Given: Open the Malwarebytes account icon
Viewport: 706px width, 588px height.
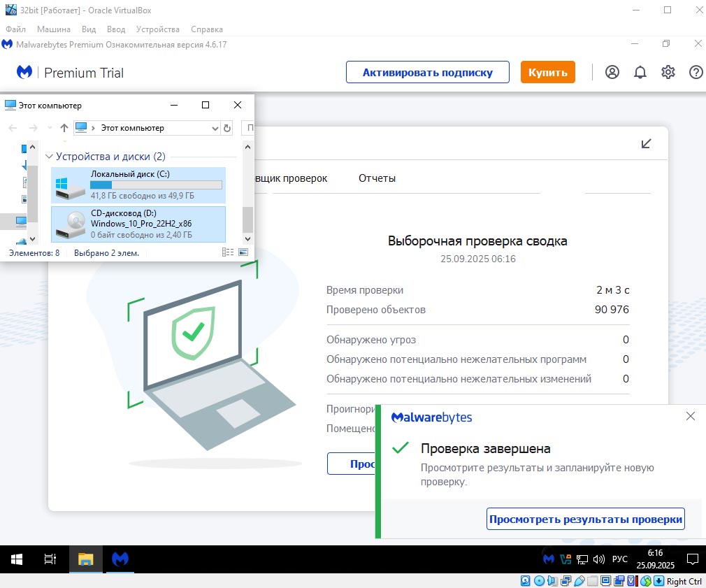Looking at the screenshot, I should 612,72.
